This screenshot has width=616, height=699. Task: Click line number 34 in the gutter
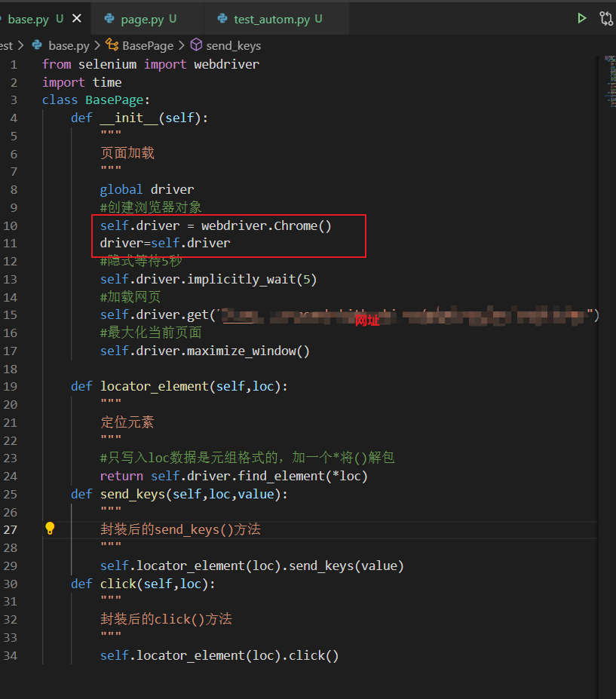[x=11, y=655]
